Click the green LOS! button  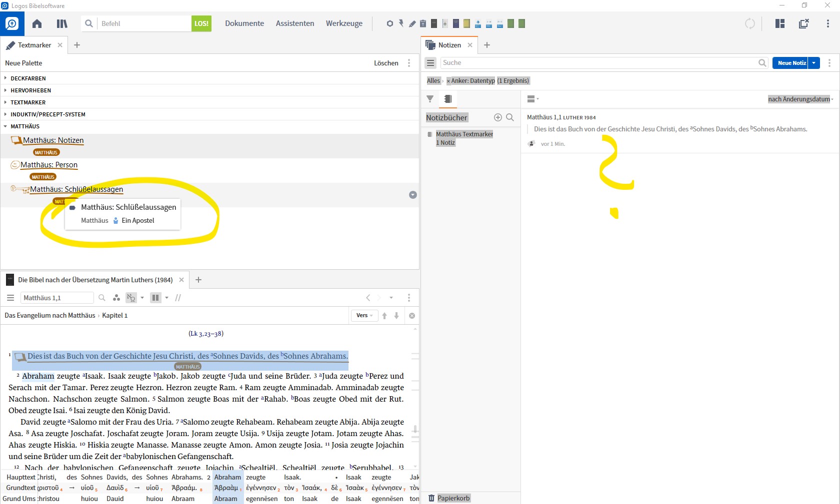point(201,23)
